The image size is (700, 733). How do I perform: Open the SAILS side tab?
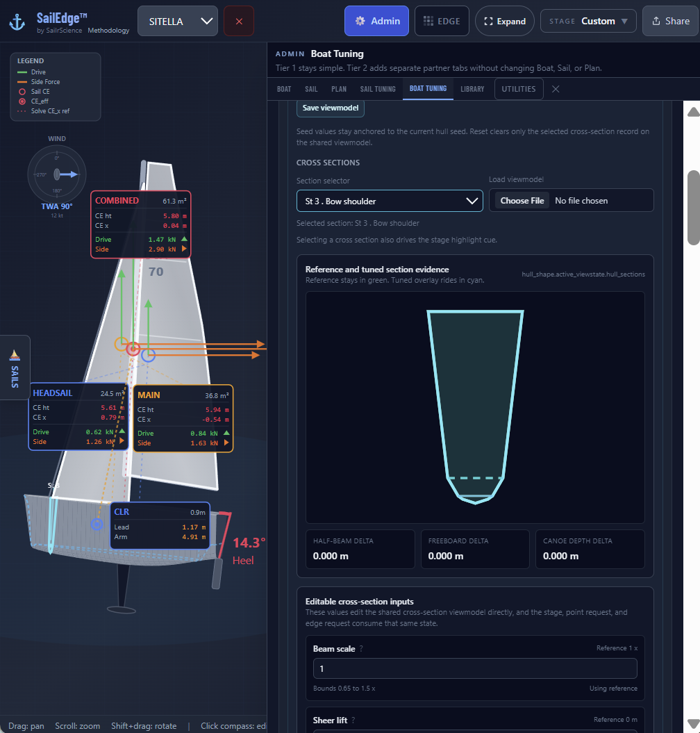[15, 368]
